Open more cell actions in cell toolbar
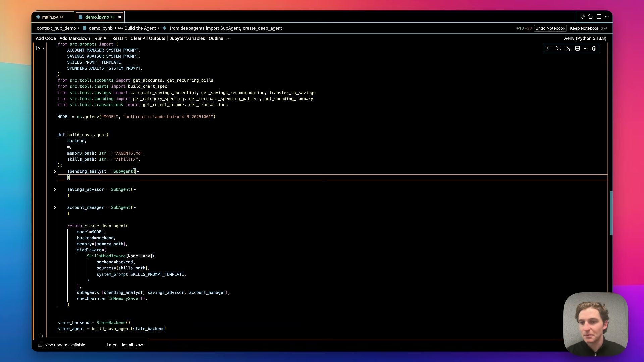This screenshot has height=362, width=644. click(586, 49)
